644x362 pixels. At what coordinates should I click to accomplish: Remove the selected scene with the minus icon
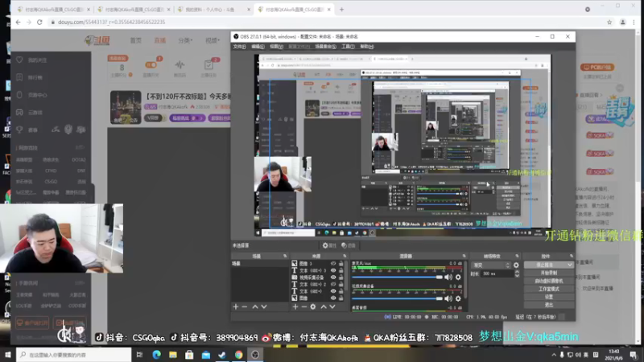pos(245,306)
